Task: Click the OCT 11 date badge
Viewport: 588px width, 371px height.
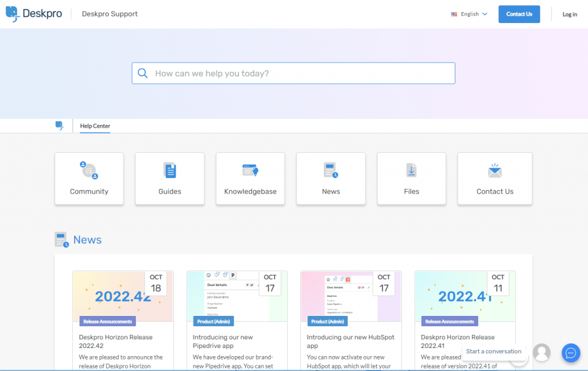Action: [x=498, y=283]
